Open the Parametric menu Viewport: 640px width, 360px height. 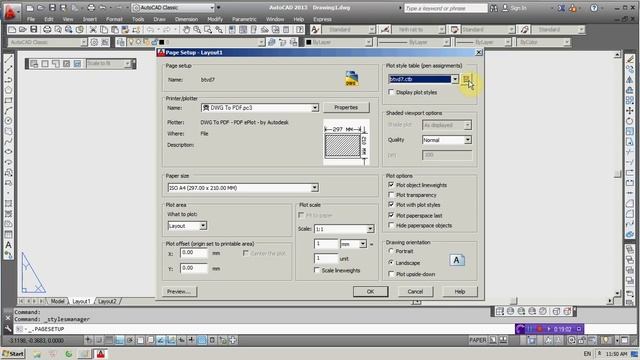(x=244, y=19)
